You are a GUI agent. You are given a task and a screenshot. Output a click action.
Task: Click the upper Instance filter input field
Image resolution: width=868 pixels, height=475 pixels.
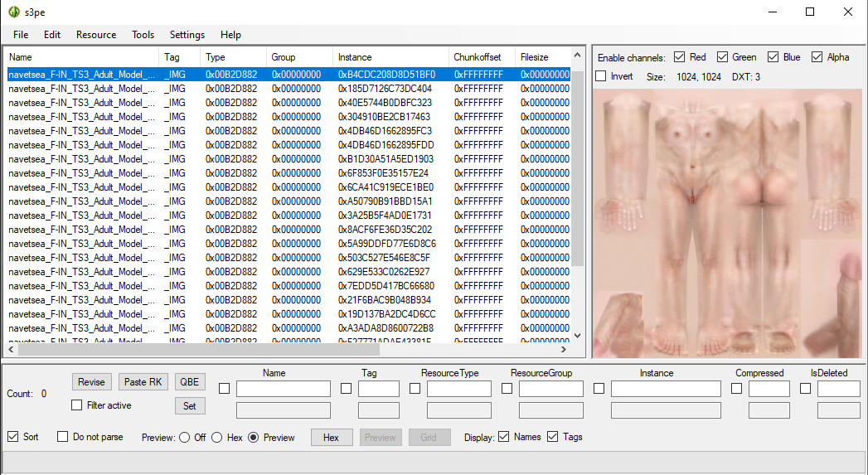pyautogui.click(x=666, y=389)
